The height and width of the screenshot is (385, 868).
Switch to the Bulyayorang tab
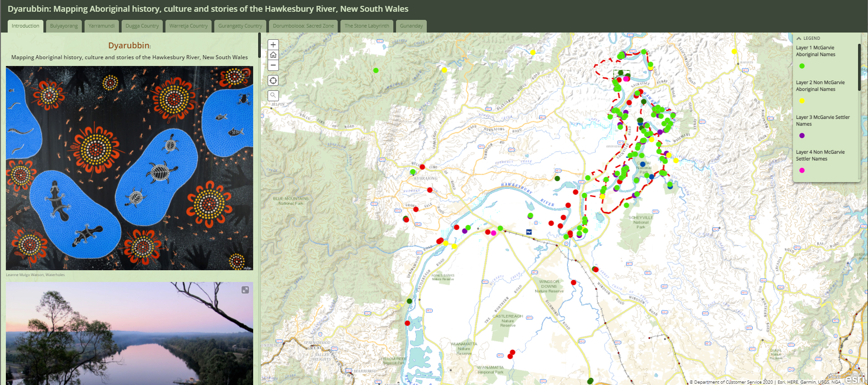[x=64, y=26]
